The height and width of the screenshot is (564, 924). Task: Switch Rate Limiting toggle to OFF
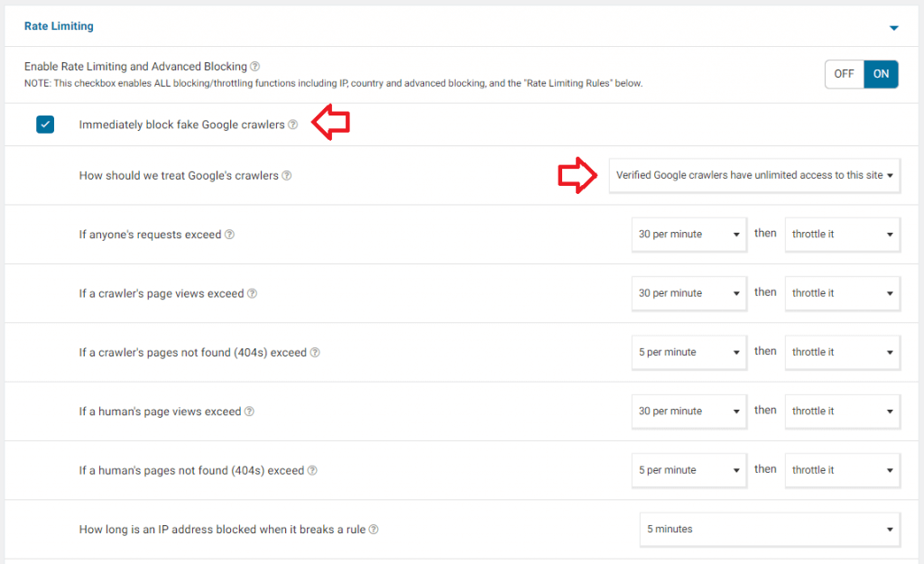pyautogui.click(x=844, y=74)
